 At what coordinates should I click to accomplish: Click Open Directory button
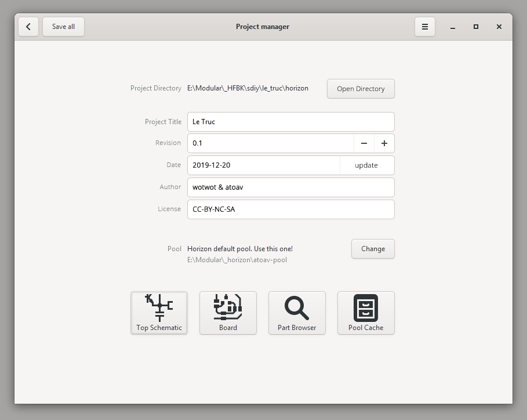coord(361,89)
